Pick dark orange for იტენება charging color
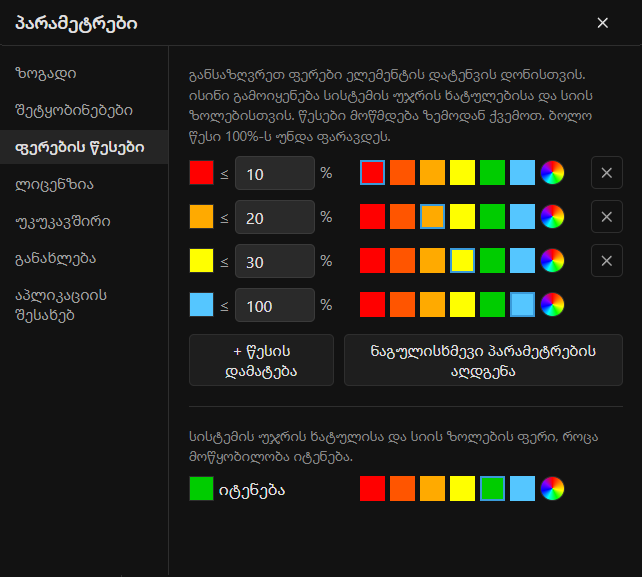The height and width of the screenshot is (577, 642). click(402, 489)
